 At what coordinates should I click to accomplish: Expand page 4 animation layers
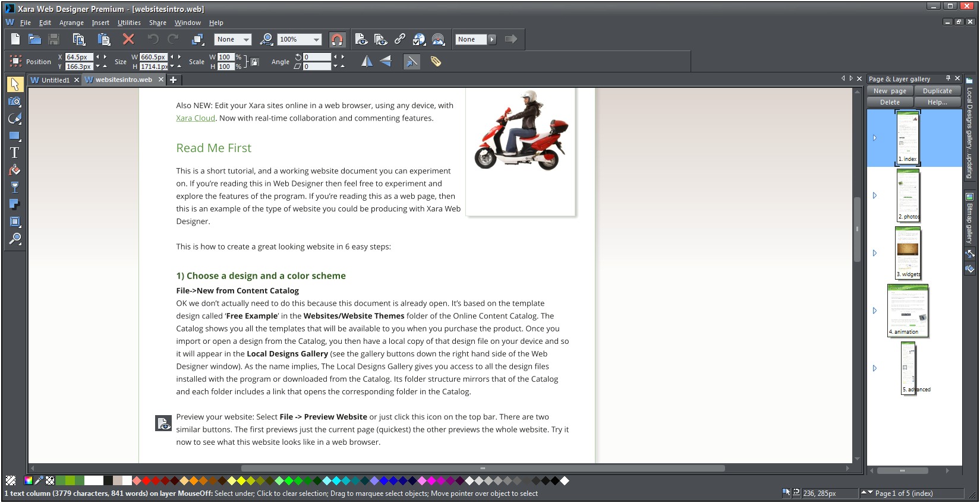(875, 311)
